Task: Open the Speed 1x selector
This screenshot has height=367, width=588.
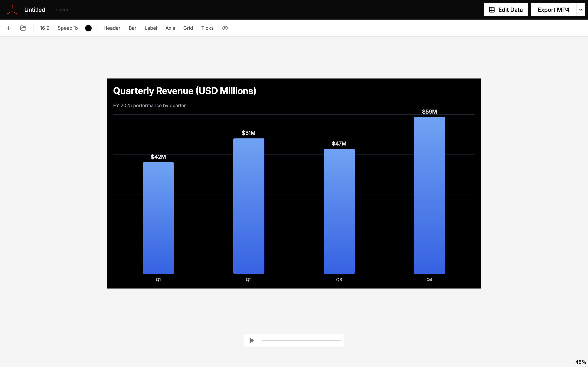Action: [68, 28]
